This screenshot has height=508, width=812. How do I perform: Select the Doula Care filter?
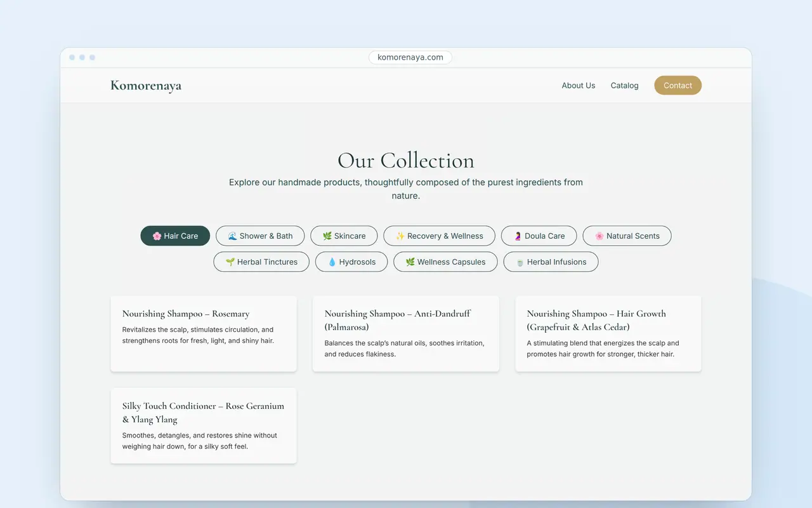click(539, 236)
